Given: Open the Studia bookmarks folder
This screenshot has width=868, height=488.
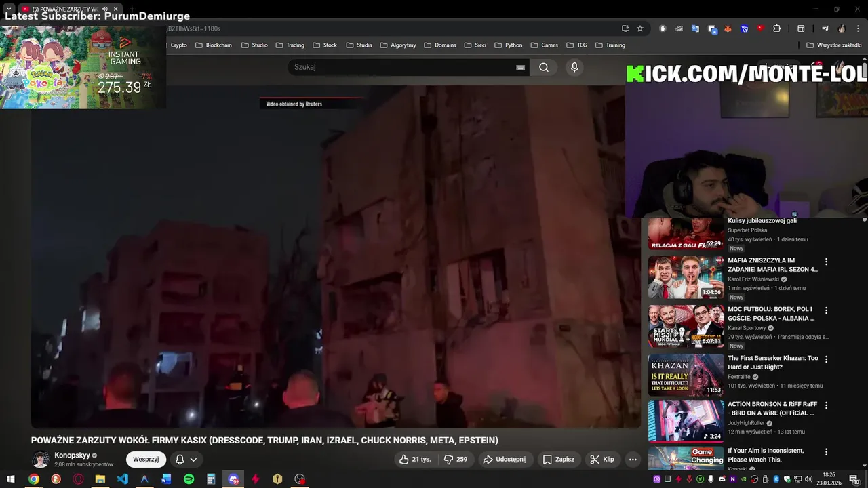Looking at the screenshot, I should [x=359, y=45].
